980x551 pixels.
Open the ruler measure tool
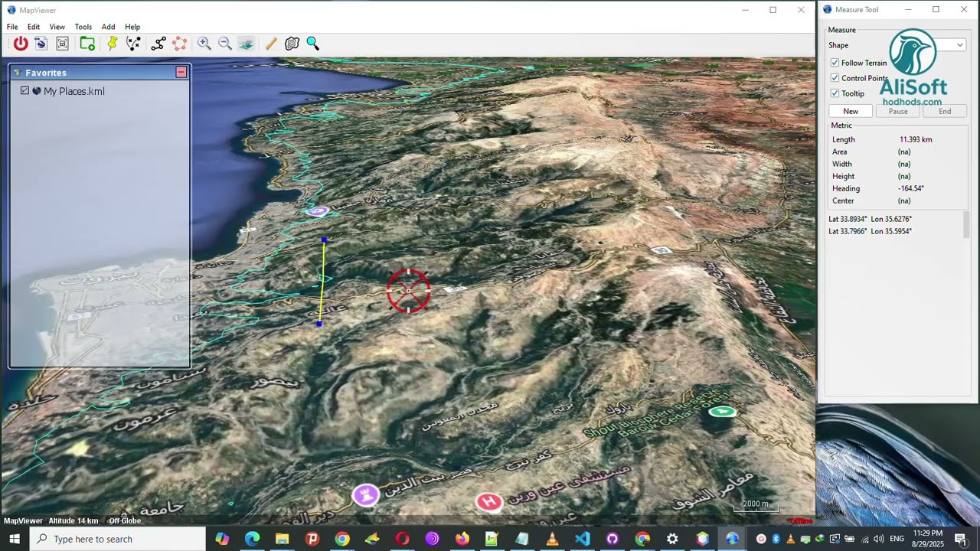(271, 44)
